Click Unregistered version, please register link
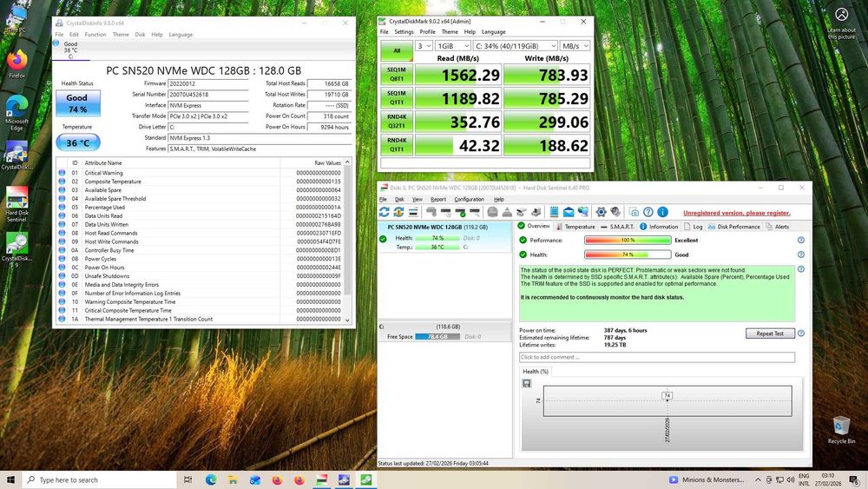868x489 pixels. [737, 213]
